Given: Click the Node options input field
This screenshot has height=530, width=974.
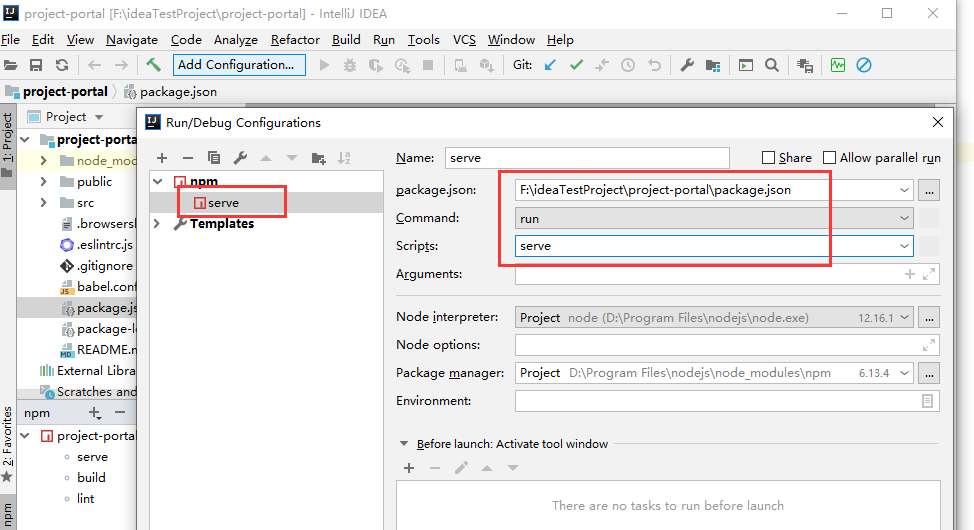Looking at the screenshot, I should point(727,345).
